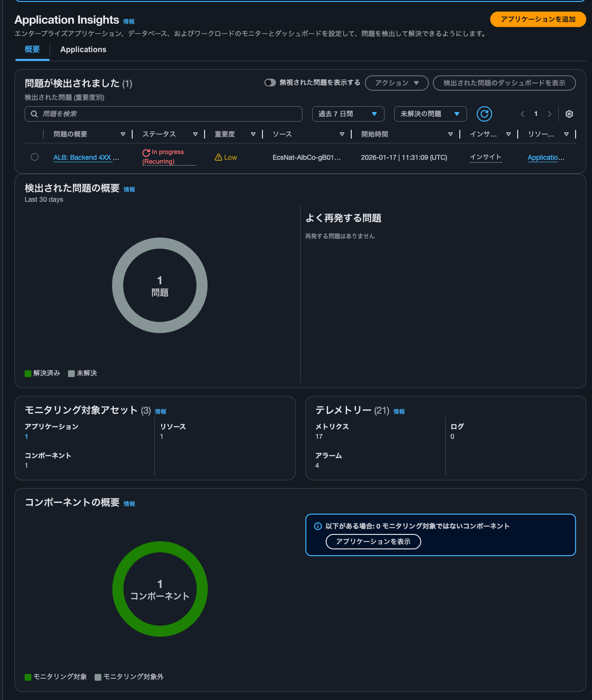Screen dimensions: 592x700
Task: Refresh the detected issues list
Action: [484, 114]
